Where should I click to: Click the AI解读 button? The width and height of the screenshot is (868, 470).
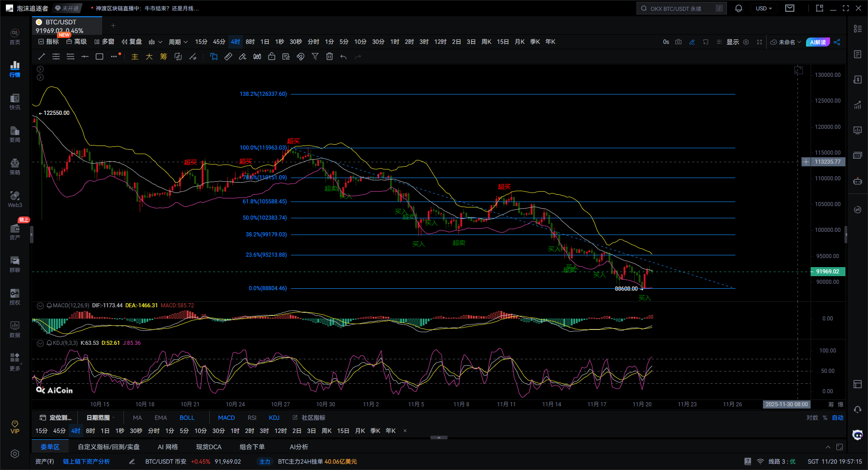(x=817, y=42)
